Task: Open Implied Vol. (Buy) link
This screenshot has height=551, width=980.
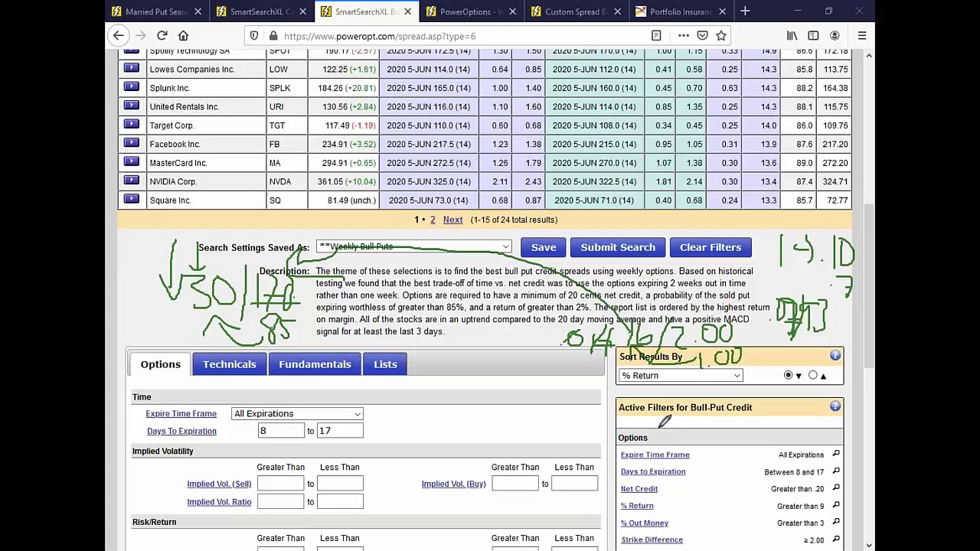Action: pos(453,484)
